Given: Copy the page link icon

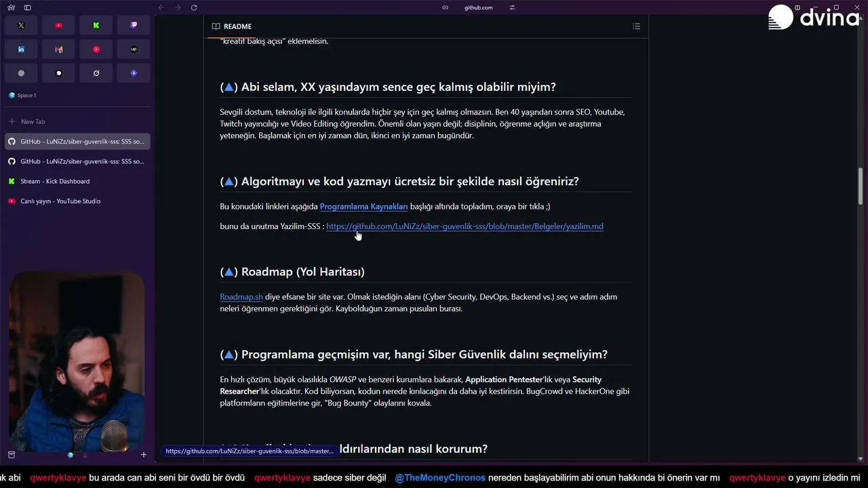Looking at the screenshot, I should pos(445,7).
